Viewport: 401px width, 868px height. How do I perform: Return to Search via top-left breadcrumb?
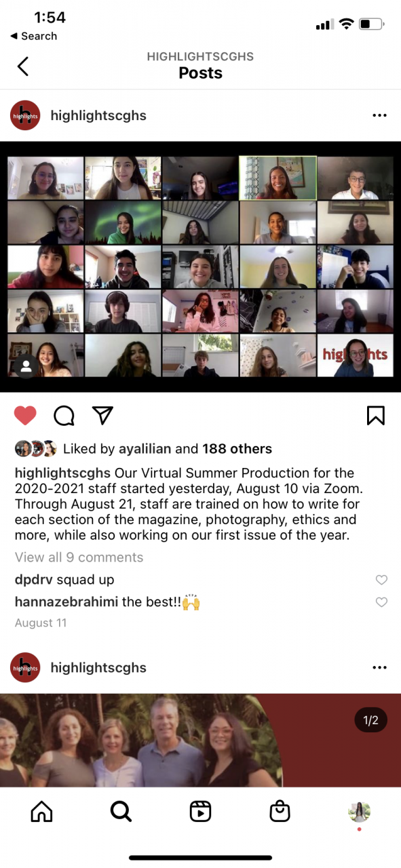[x=33, y=36]
